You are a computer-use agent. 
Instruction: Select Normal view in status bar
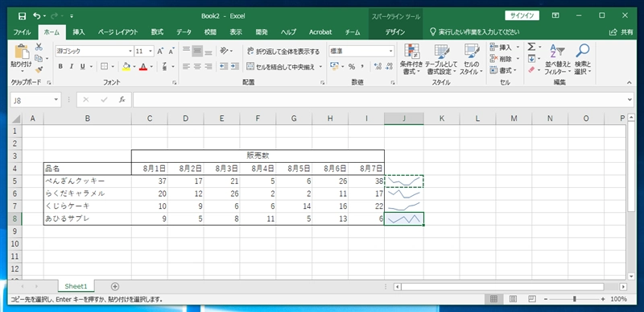click(494, 299)
